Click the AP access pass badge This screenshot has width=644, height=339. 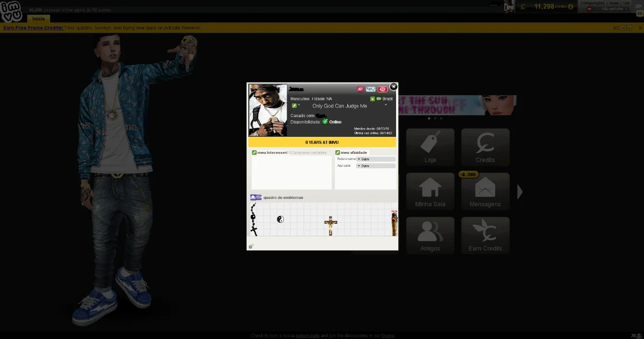360,89
